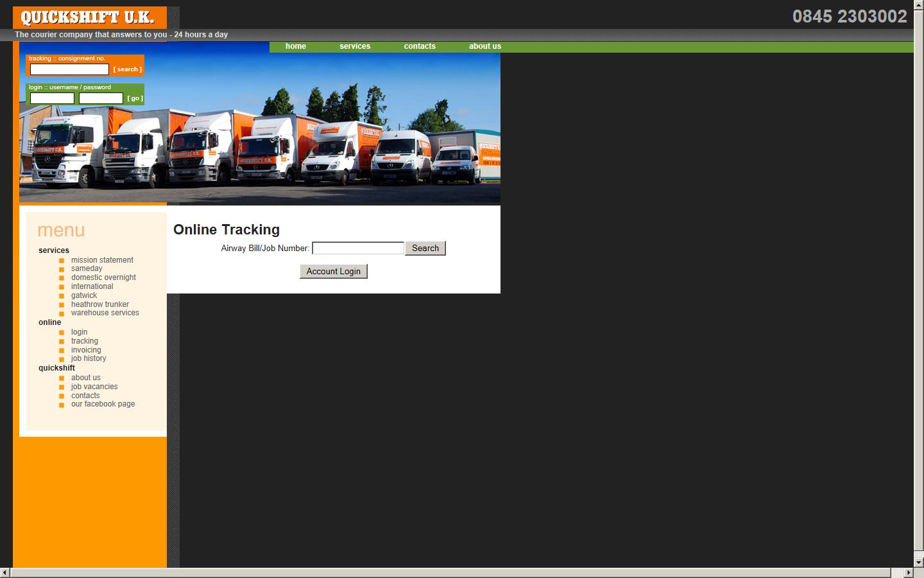
Task: Click the 'online' heading in side menu
Action: [x=50, y=322]
